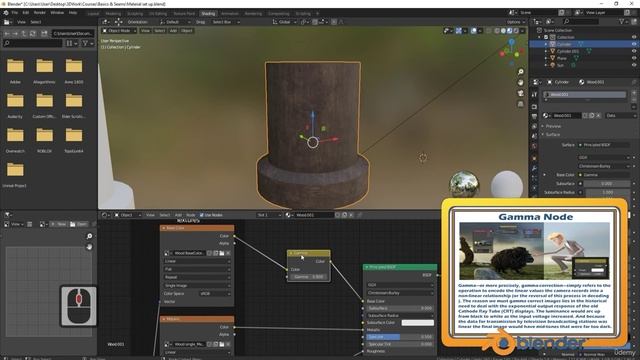Unlink Wood.001 material in node editor header
Image resolution: width=640 pixels, height=360 pixels.
351,215
